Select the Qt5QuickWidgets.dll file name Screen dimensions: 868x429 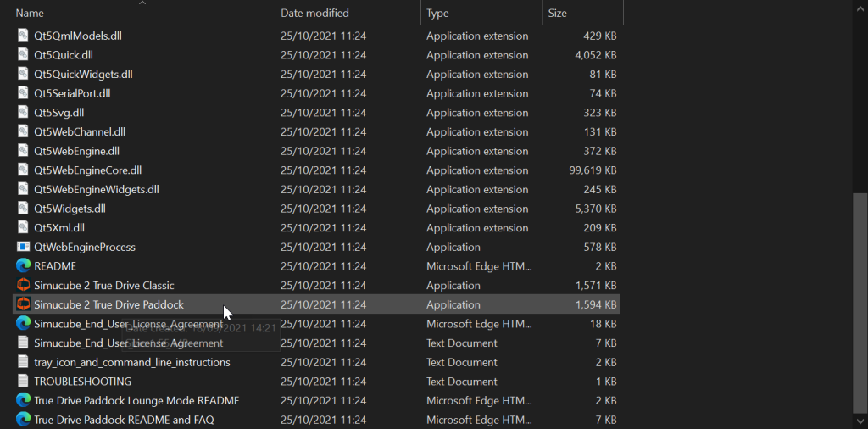pyautogui.click(x=83, y=74)
